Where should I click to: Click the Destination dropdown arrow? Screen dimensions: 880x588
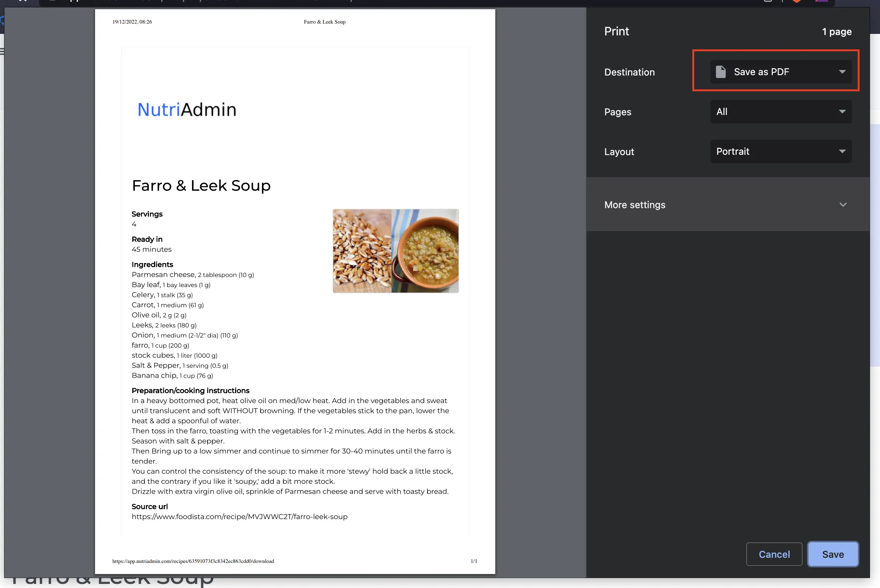pyautogui.click(x=842, y=71)
